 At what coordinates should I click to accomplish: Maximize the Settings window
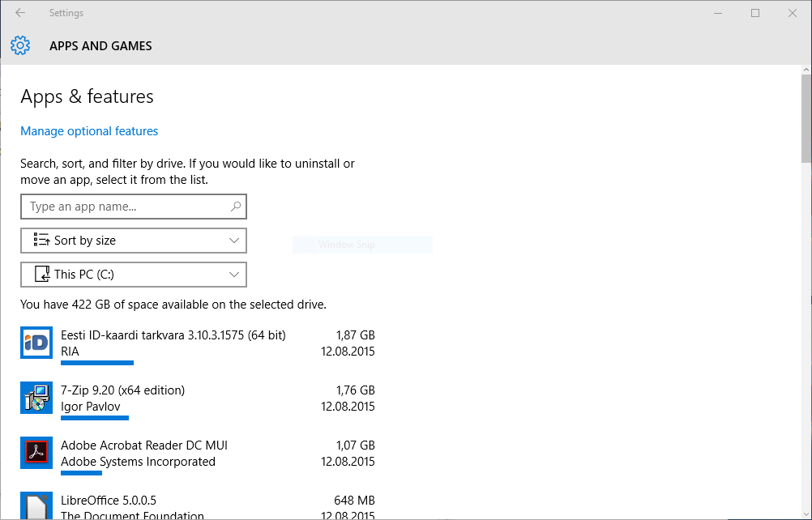755,13
